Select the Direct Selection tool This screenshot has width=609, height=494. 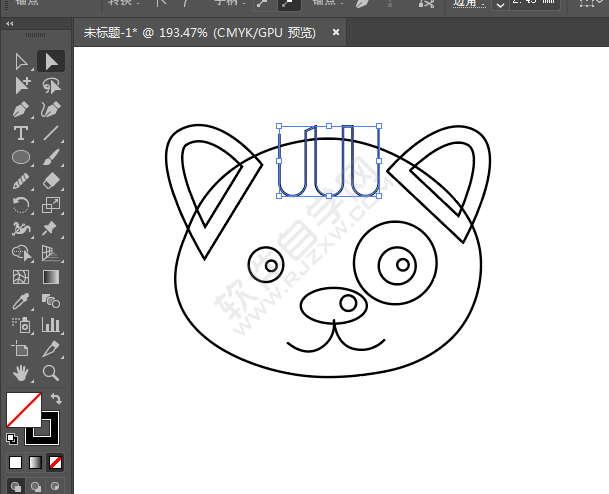coord(51,62)
